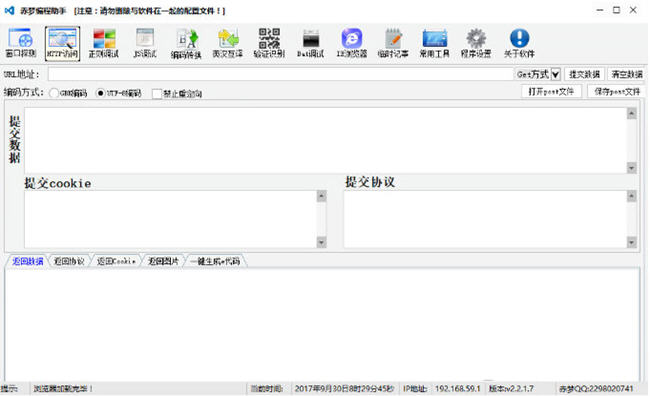Click 打开post文件 button
Viewport: 650px width, 396px height.
[x=551, y=91]
